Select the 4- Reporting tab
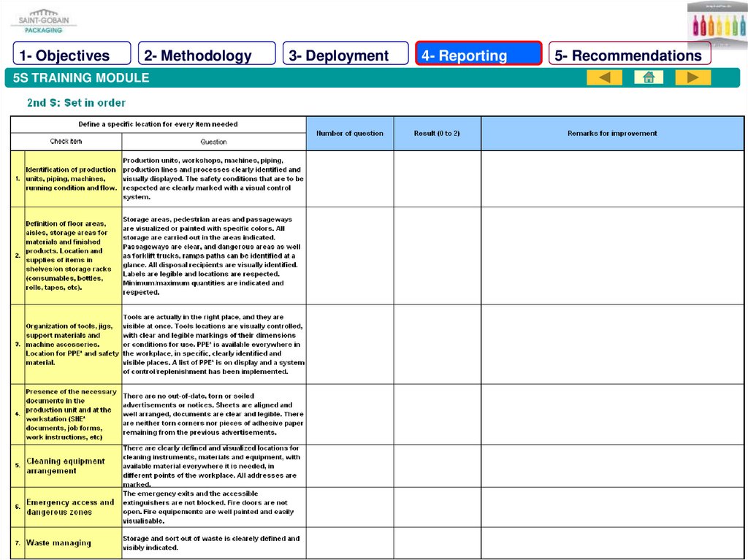The width and height of the screenshot is (748, 560). (478, 55)
